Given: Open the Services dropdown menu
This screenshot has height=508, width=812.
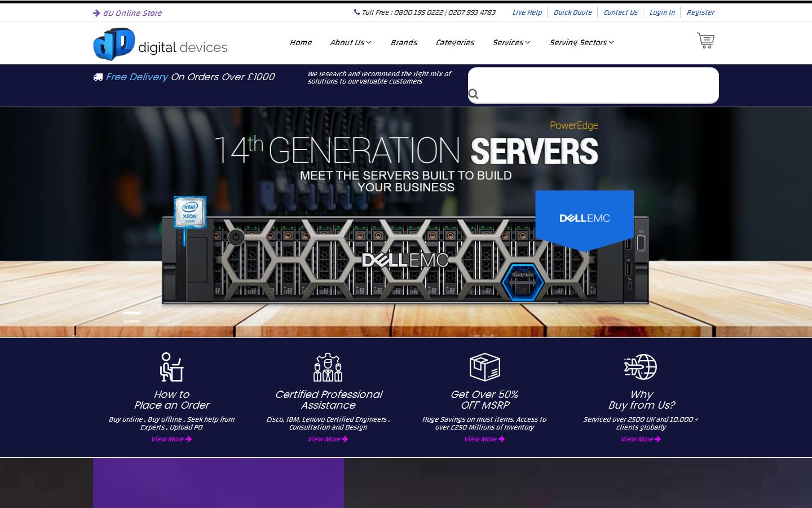Looking at the screenshot, I should 511,43.
